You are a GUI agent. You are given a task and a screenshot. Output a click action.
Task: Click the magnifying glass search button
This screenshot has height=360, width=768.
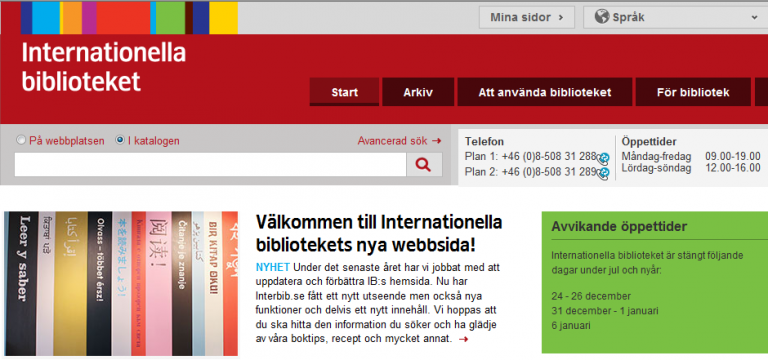coord(424,165)
